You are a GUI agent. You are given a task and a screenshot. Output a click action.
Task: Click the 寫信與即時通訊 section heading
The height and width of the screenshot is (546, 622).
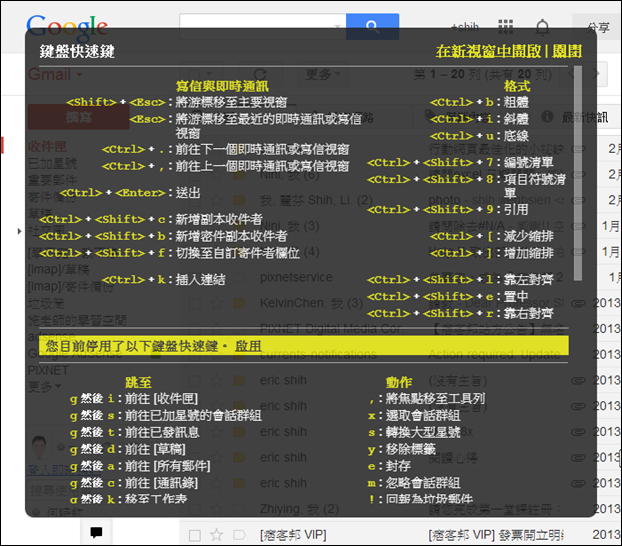(222, 86)
